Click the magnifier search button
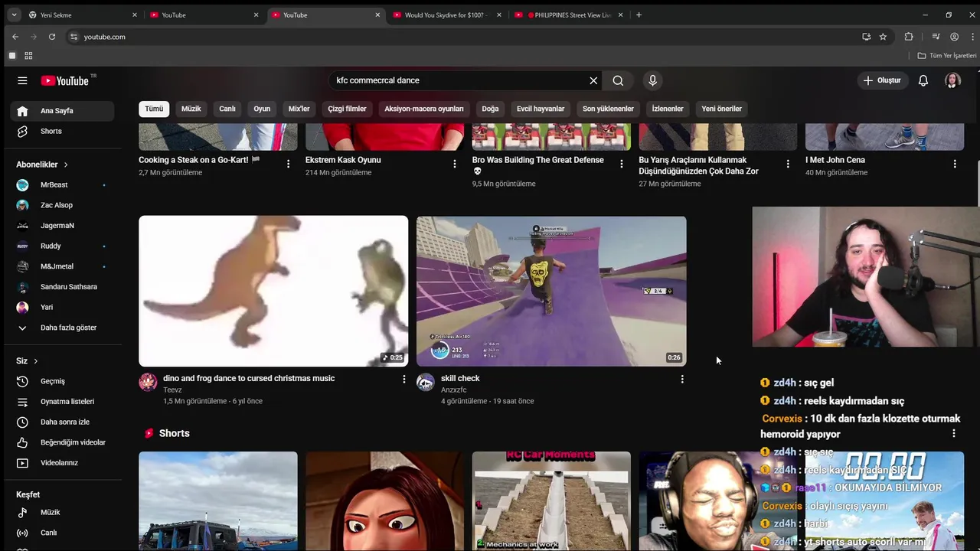The width and height of the screenshot is (980, 551). (x=618, y=80)
